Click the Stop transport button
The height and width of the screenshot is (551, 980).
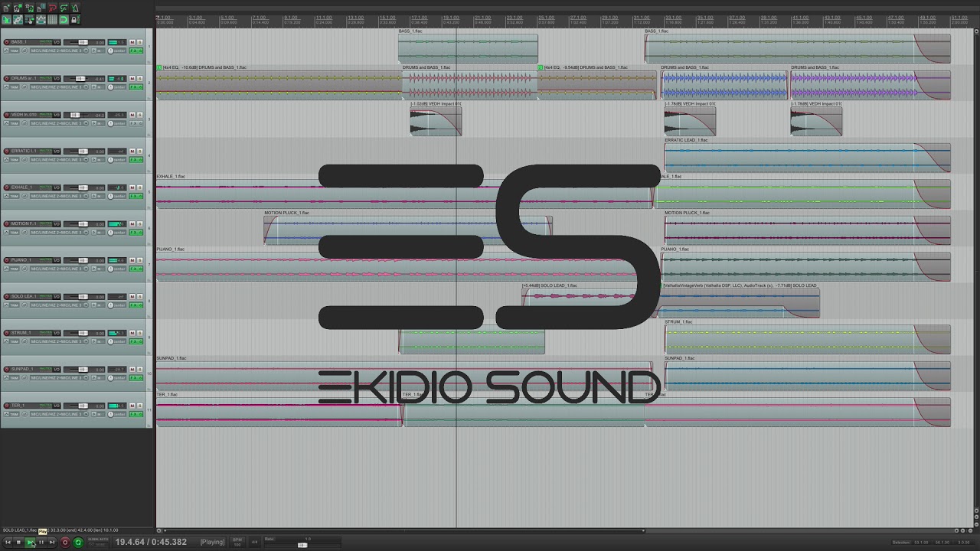click(x=18, y=543)
